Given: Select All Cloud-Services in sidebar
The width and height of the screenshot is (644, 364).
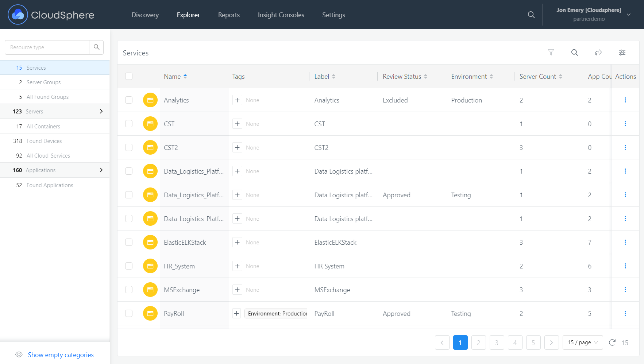Looking at the screenshot, I should coord(55,155).
